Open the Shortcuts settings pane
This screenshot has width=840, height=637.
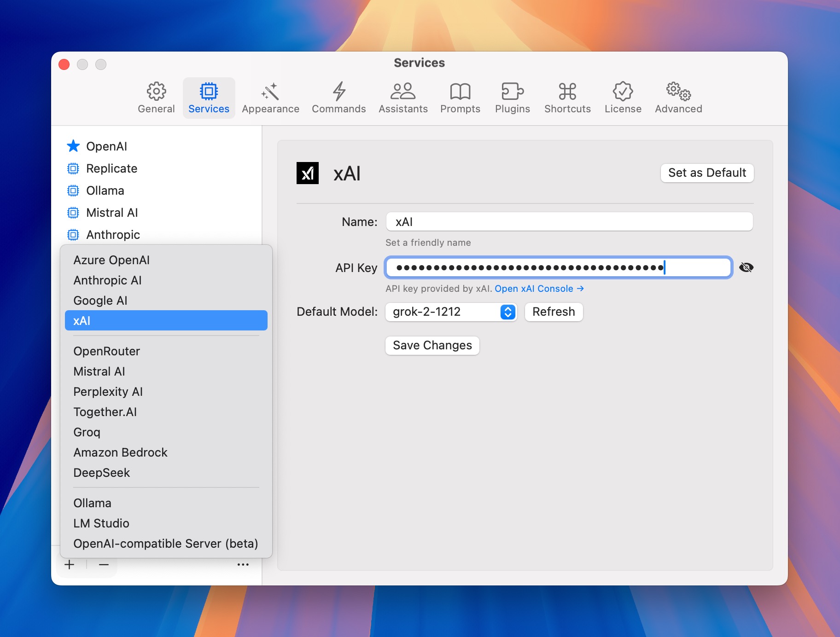(567, 98)
